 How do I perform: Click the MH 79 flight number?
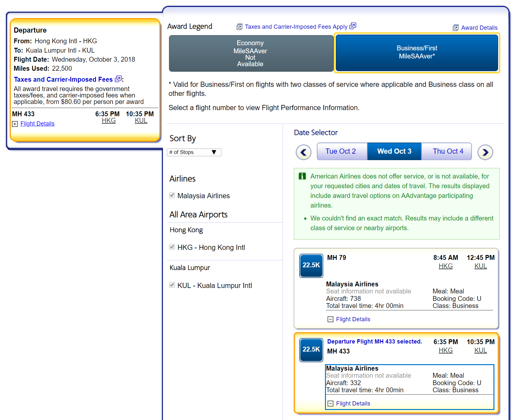click(336, 258)
